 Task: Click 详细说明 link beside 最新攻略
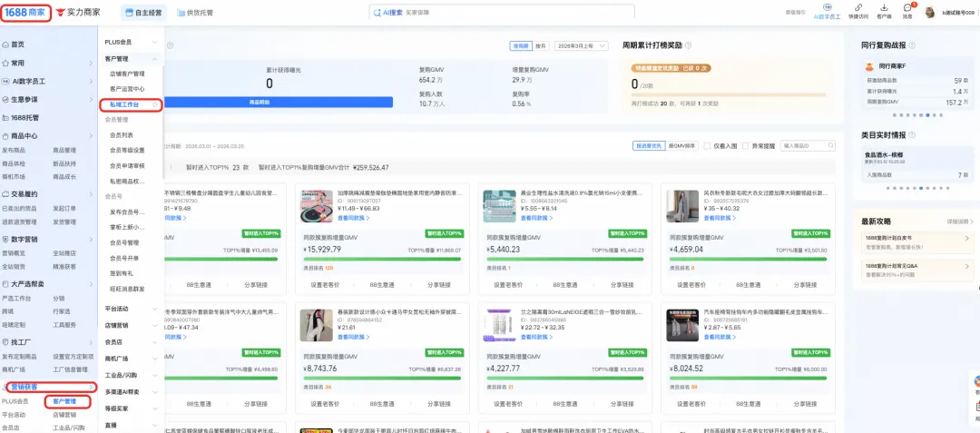point(961,221)
